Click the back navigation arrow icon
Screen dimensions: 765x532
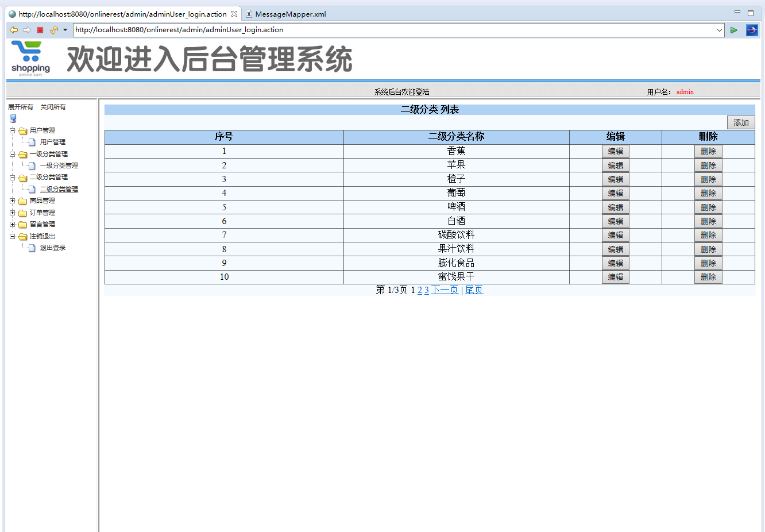(x=13, y=29)
